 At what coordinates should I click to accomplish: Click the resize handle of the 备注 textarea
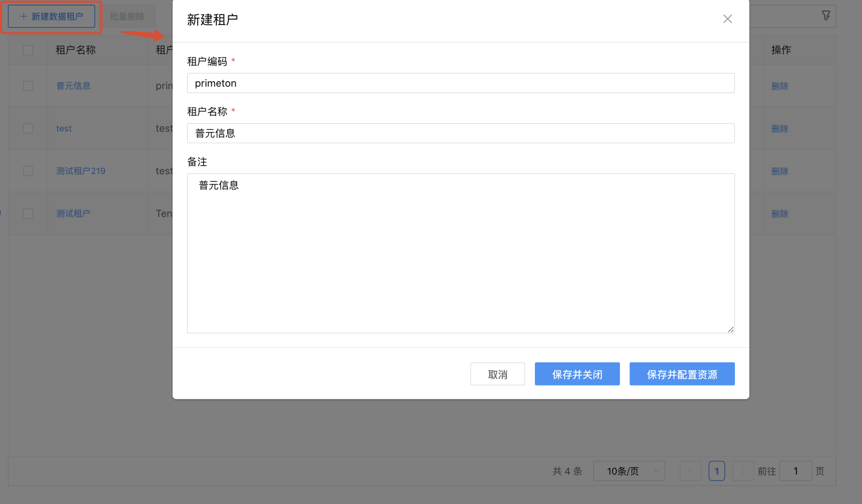[730, 329]
